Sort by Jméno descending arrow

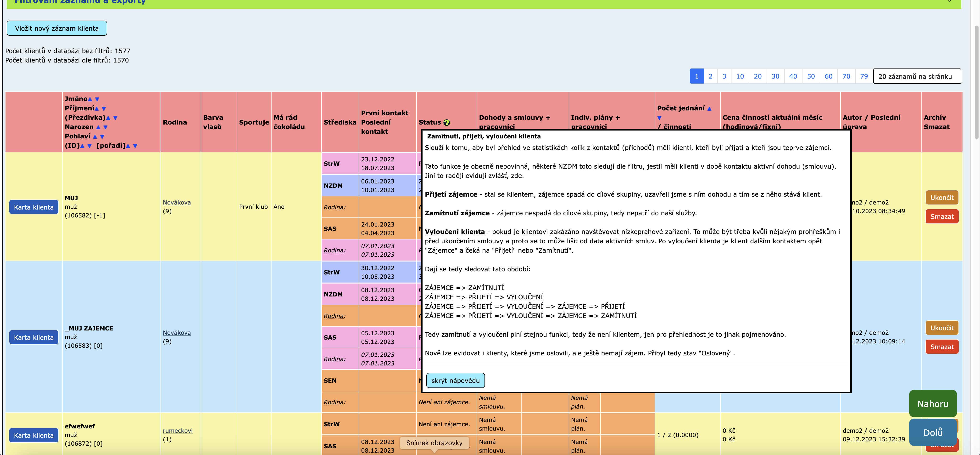point(97,99)
